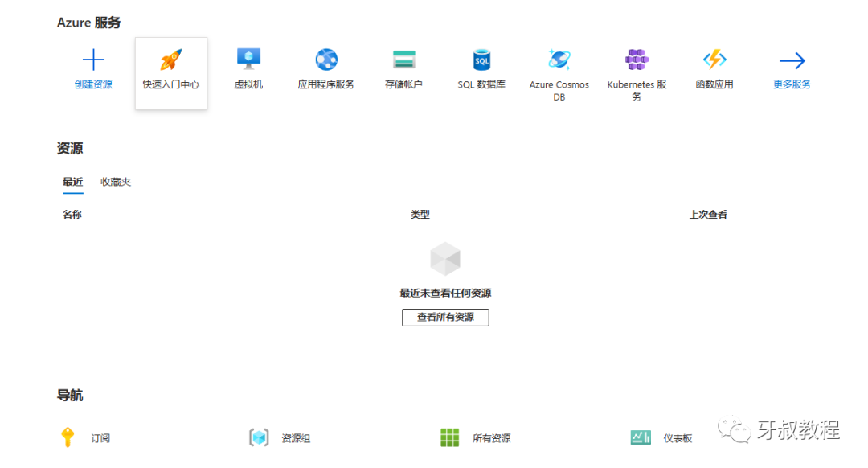Click the SQL 数据库 label text

click(x=481, y=84)
